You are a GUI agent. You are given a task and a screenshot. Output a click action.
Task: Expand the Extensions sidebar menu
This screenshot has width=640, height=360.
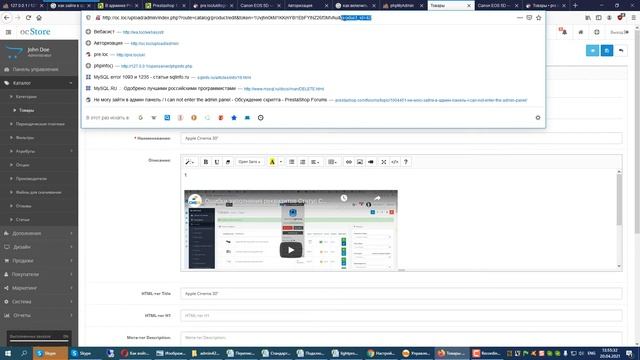click(39, 233)
